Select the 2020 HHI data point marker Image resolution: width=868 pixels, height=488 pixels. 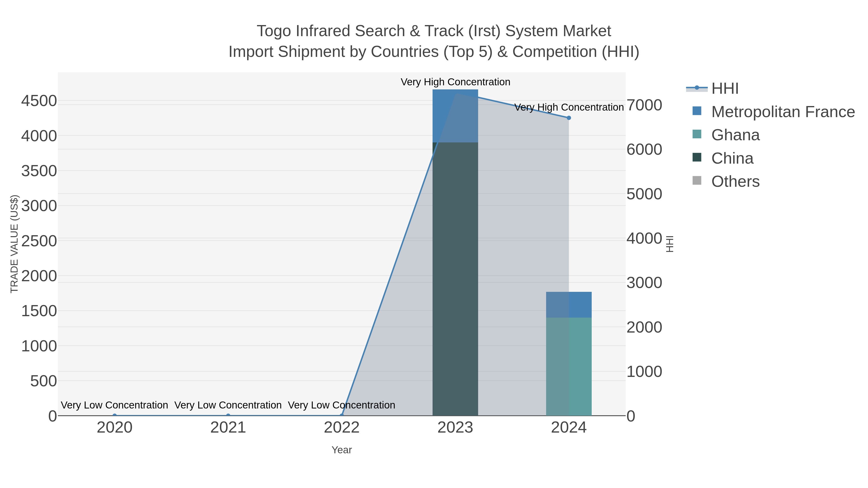[x=115, y=416]
